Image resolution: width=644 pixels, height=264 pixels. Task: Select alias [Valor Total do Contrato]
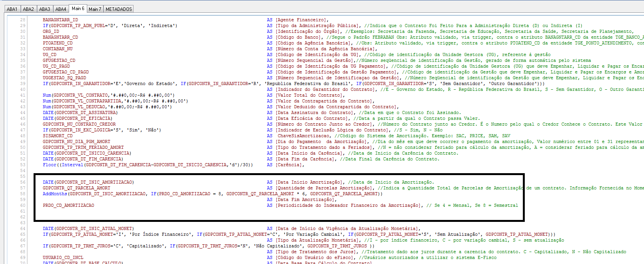(309, 95)
